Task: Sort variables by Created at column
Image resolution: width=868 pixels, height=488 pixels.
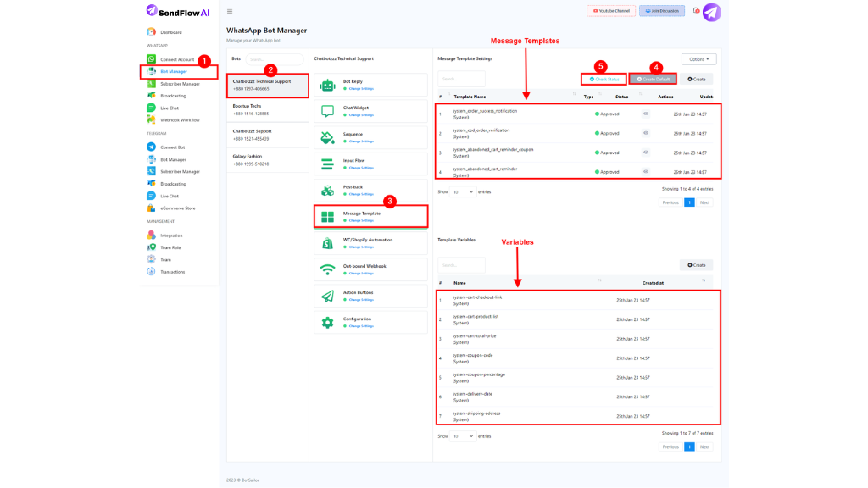Action: coord(653,283)
